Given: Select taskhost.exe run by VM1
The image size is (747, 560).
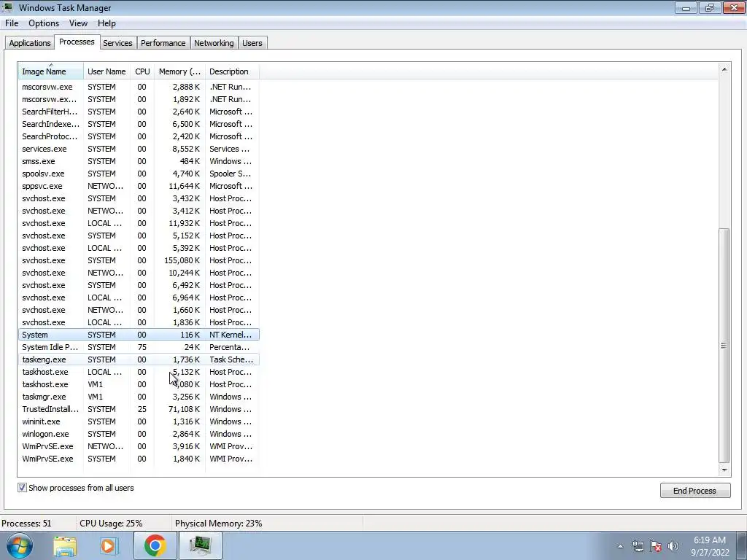Looking at the screenshot, I should click(x=139, y=384).
